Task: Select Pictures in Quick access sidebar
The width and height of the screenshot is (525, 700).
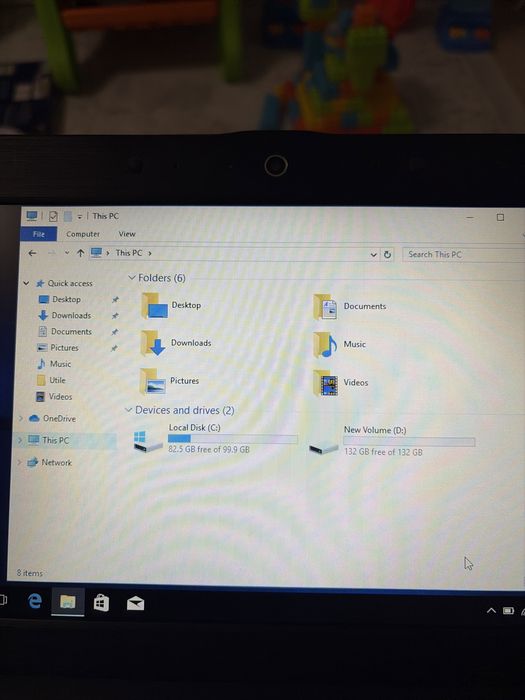Action: 64,347
